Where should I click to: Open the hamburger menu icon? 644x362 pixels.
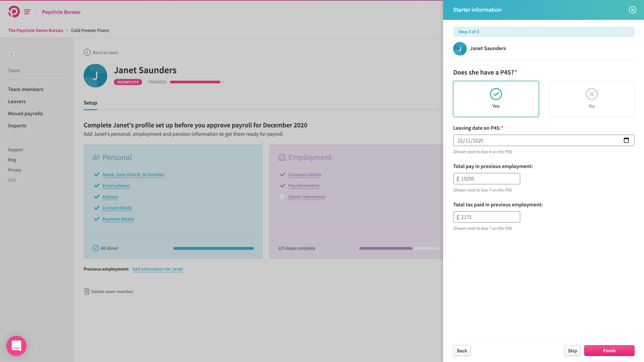[28, 12]
